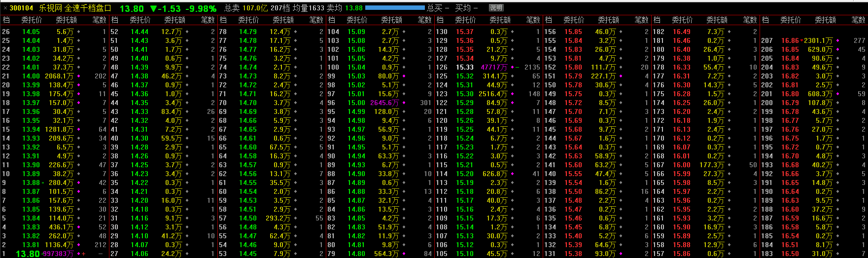Viewport: 868px width, 258px height.
Task: Select the 16.50 price in level 183
Action: tap(790, 254)
